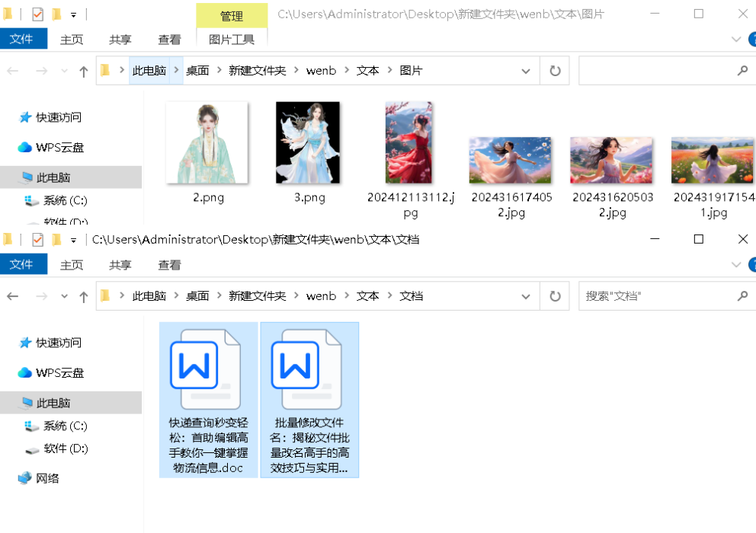Open the 主页 tab in the 文档 window
This screenshot has width=756, height=533.
[x=72, y=265]
